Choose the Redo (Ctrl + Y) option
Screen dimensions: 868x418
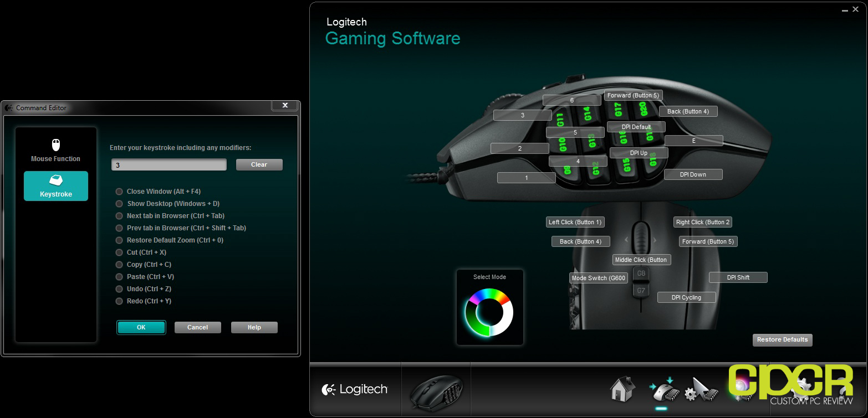tap(143, 301)
